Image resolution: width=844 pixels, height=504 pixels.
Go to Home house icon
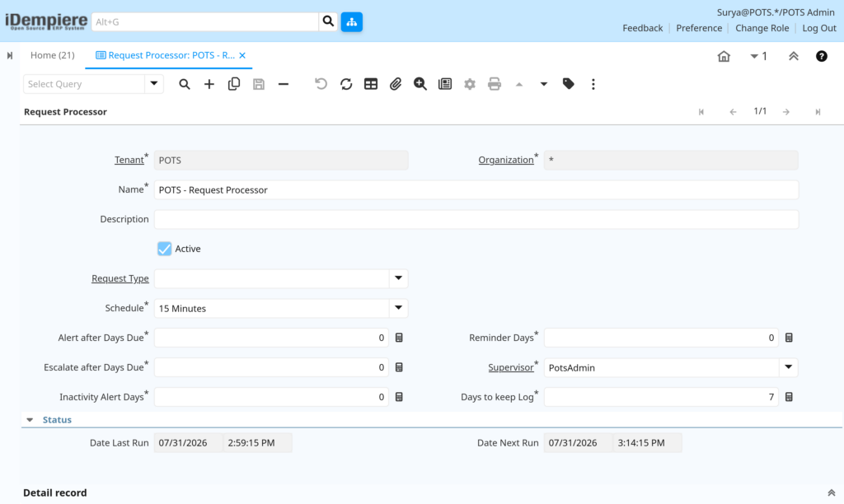[x=724, y=56]
